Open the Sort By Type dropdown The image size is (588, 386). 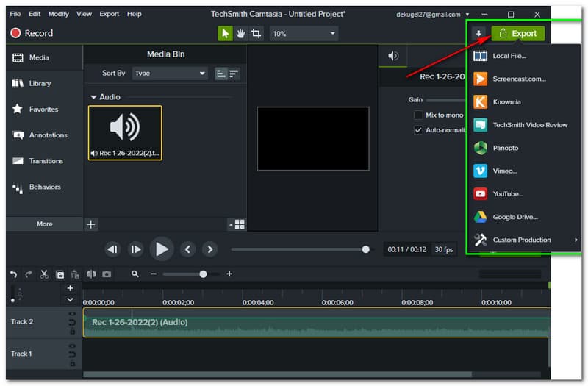pyautogui.click(x=170, y=74)
